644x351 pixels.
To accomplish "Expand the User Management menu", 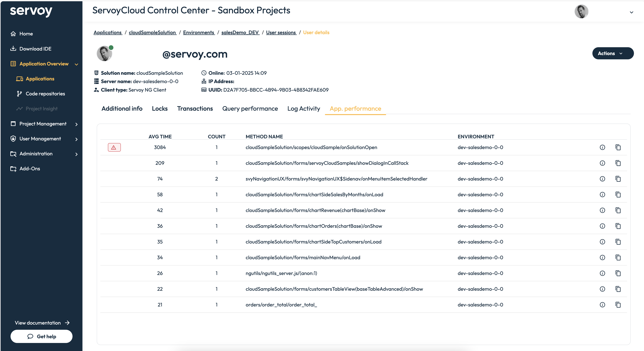I will click(76, 139).
